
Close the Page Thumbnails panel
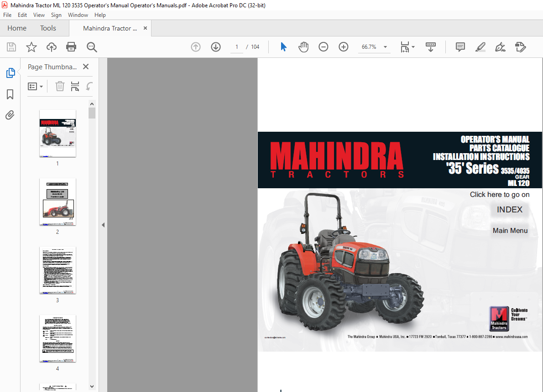tap(86, 67)
